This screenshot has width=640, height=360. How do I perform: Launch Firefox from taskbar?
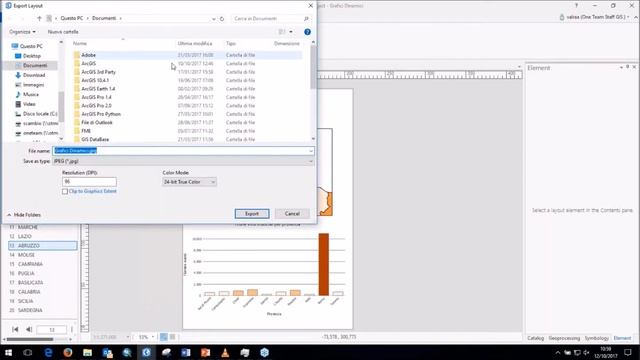point(68,352)
